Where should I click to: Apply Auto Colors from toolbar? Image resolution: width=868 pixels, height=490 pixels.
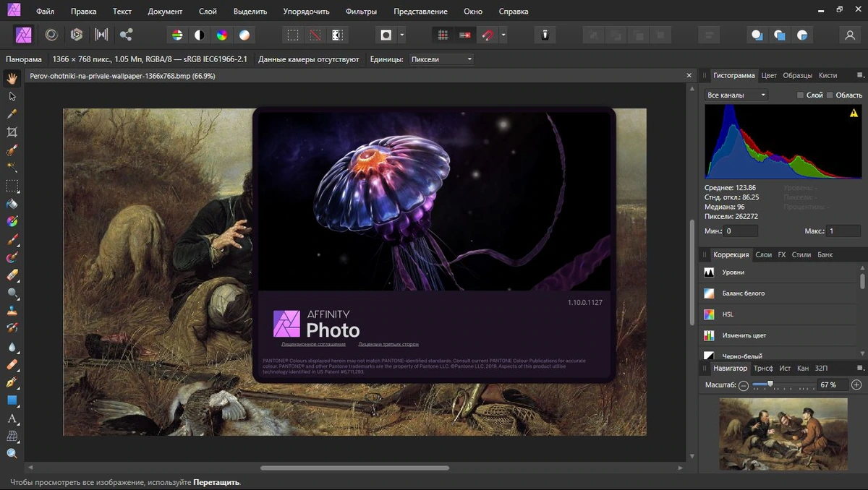point(222,35)
